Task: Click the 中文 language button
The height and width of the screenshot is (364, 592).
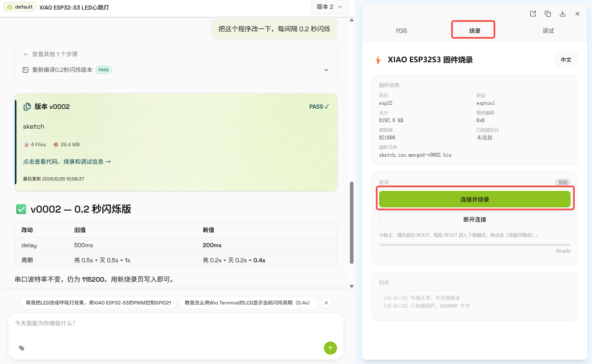Action: [x=566, y=60]
